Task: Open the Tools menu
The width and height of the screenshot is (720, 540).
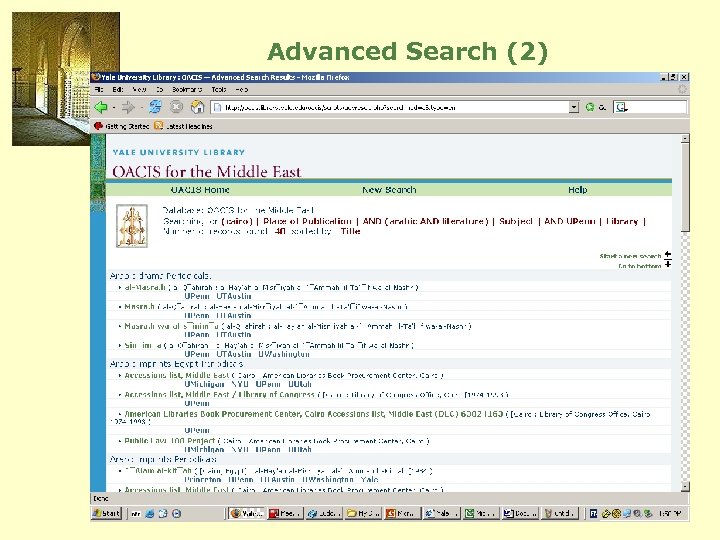Action: (x=219, y=90)
